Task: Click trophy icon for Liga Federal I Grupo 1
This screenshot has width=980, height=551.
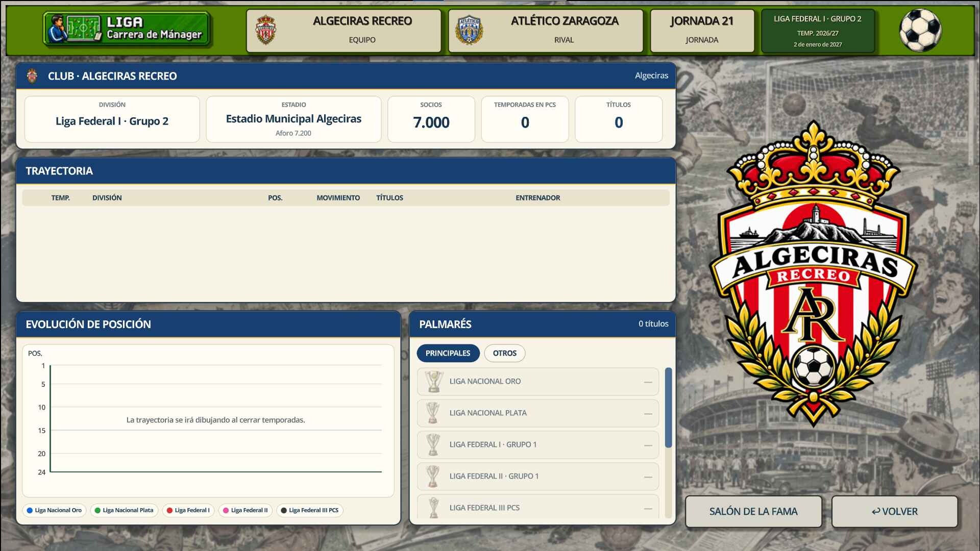Action: click(433, 445)
